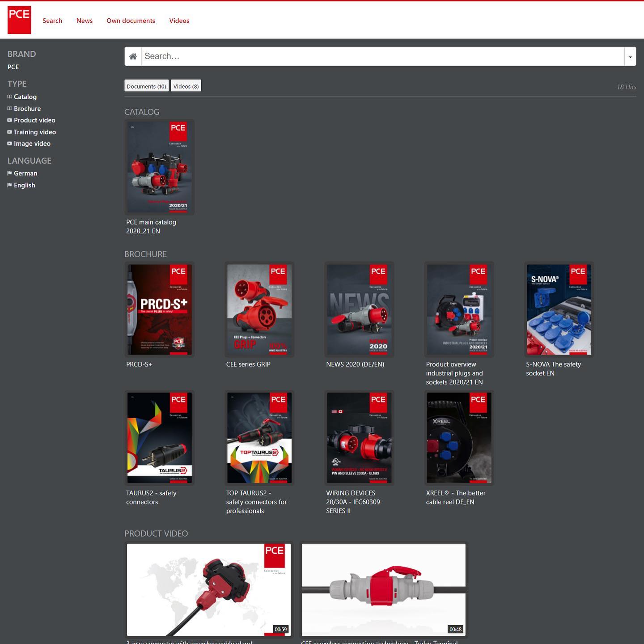This screenshot has width=644, height=644.
Task: Filter by type Product video
Action: pyautogui.click(x=34, y=120)
